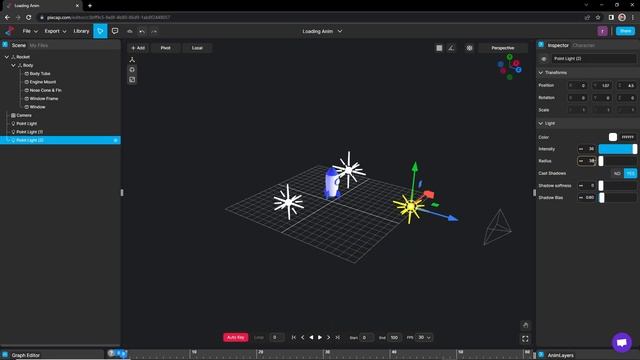This screenshot has width=640, height=360.
Task: Switch to the Inspector tab
Action: click(x=558, y=45)
